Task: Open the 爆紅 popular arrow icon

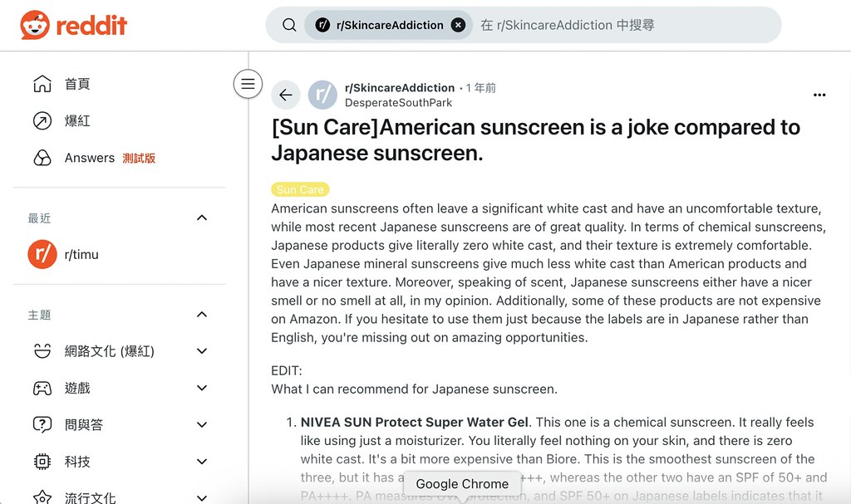Action: 42,121
